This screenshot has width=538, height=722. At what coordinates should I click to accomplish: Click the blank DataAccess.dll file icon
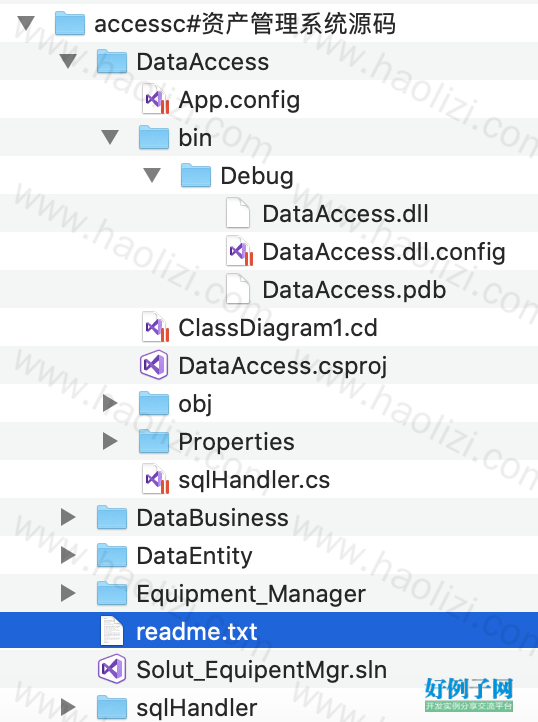point(238,213)
